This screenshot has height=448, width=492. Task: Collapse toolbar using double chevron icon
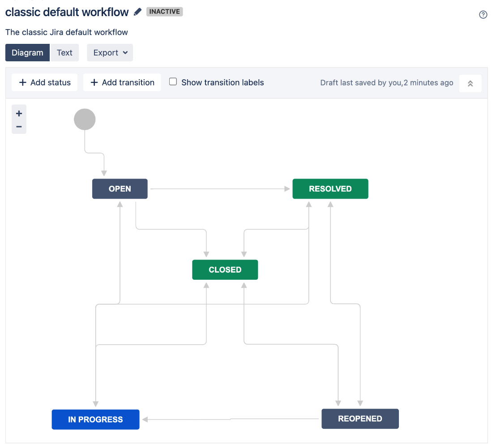(470, 83)
